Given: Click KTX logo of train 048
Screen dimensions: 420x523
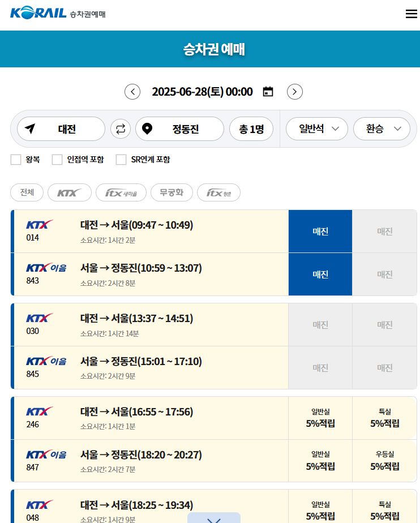Looking at the screenshot, I should 40,505.
